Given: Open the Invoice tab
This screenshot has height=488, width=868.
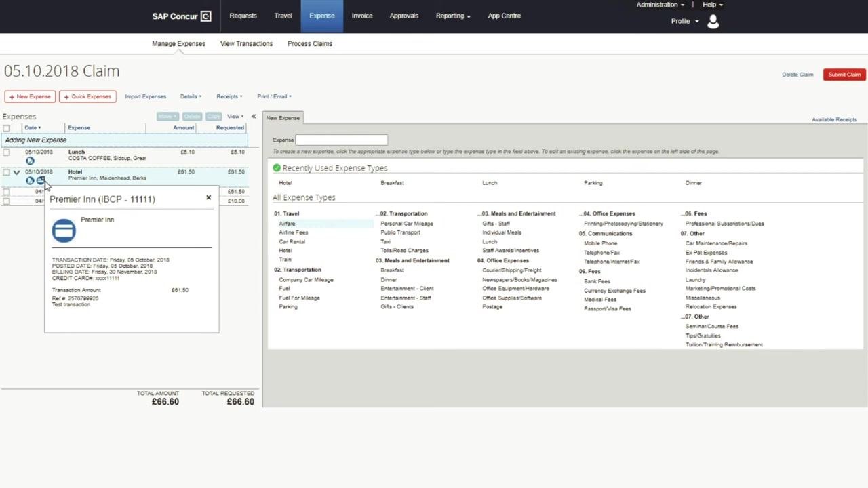Looking at the screenshot, I should point(362,16).
